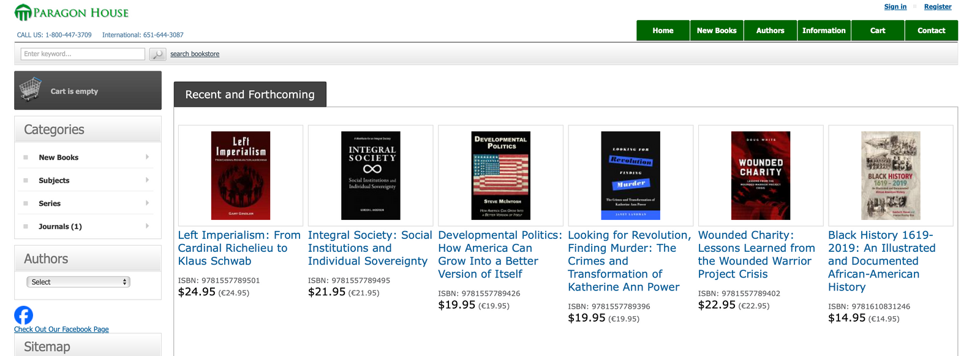
Task: Switch to the Information menu
Action: [x=824, y=30]
